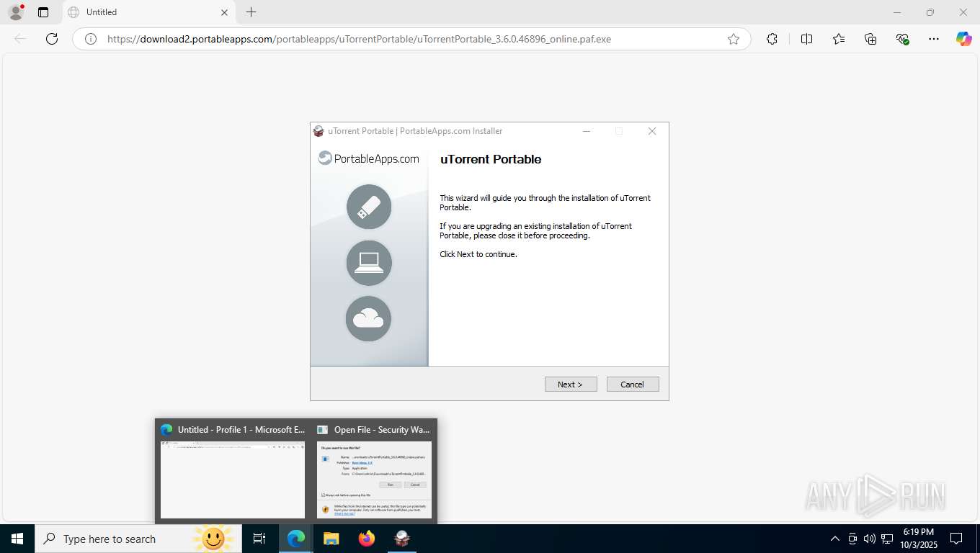Open the Edge profile avatar
Image resolution: width=980 pixels, height=553 pixels.
click(15, 12)
